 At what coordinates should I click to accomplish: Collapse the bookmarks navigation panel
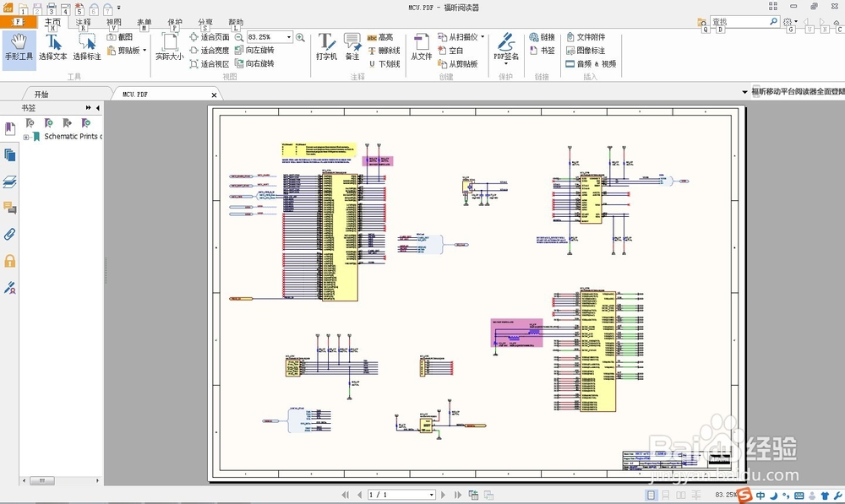97,108
